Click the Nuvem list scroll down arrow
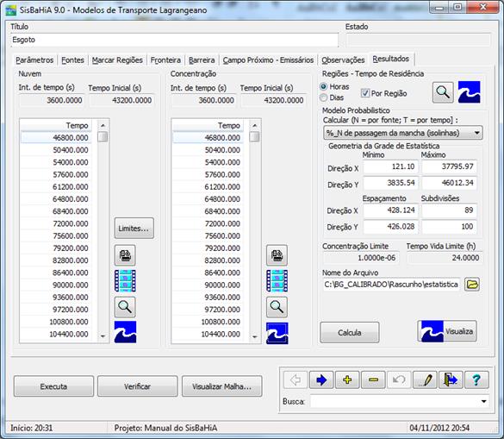The width and height of the screenshot is (504, 439). (x=103, y=336)
